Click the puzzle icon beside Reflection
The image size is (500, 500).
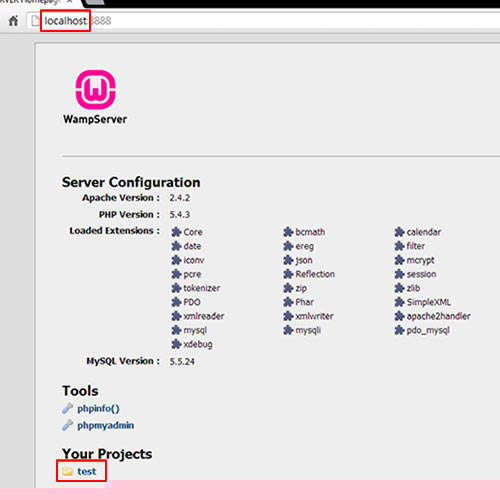(288, 274)
